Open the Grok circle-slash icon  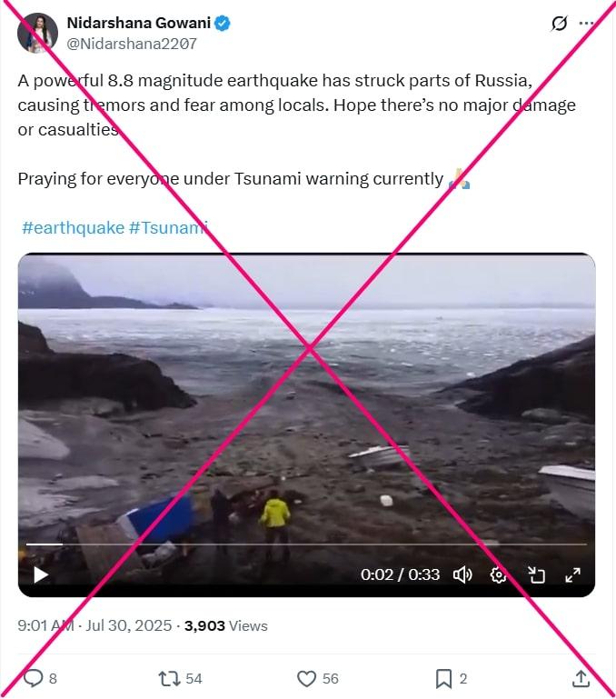(559, 24)
